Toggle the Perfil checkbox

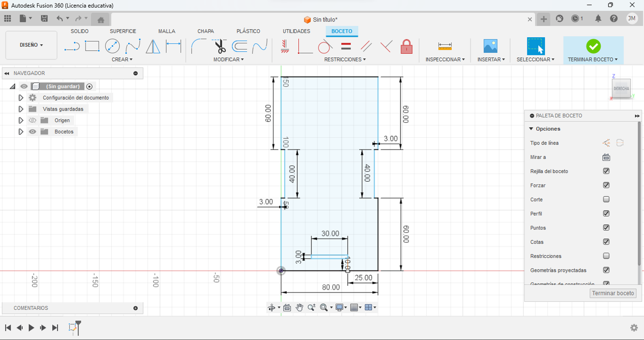point(606,213)
